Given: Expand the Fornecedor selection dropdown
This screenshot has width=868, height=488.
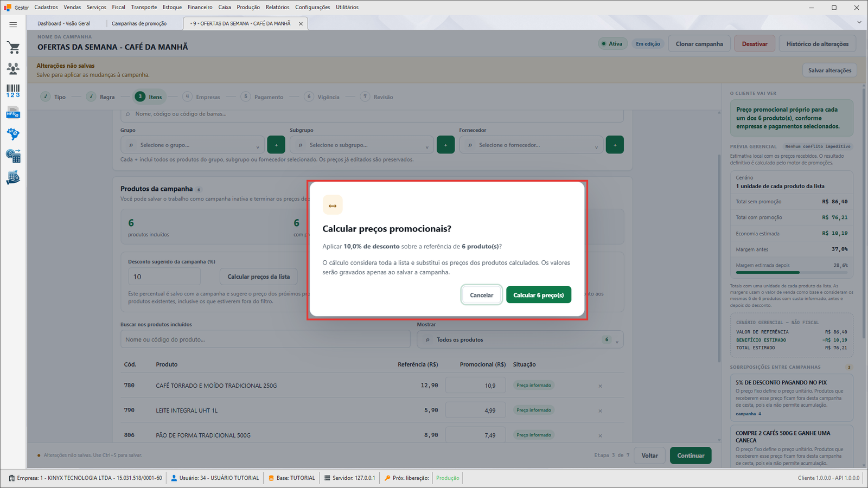Looking at the screenshot, I should coord(531,145).
